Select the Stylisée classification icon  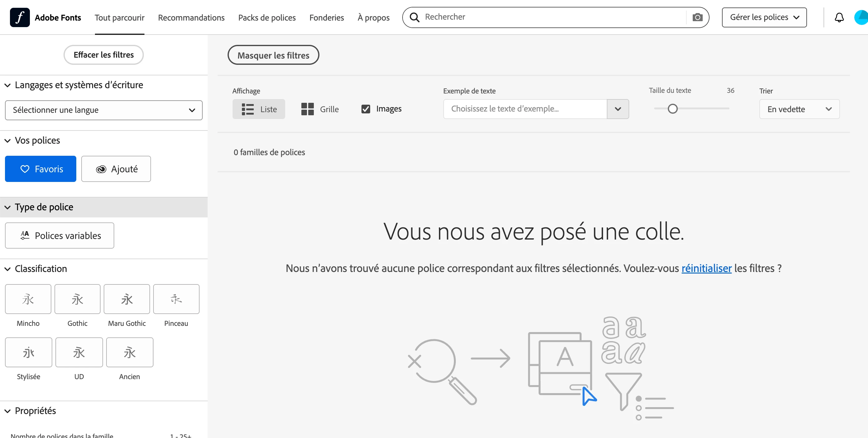tap(28, 352)
